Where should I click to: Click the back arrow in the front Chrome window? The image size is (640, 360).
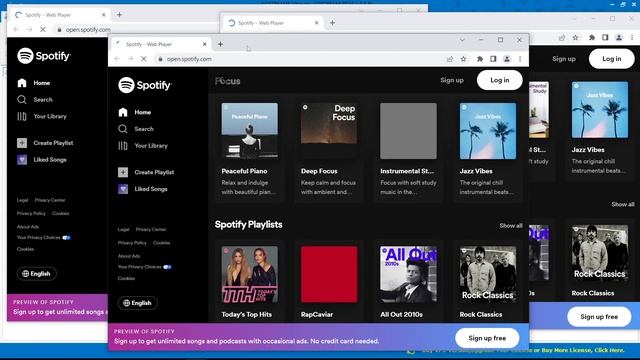(x=117, y=59)
